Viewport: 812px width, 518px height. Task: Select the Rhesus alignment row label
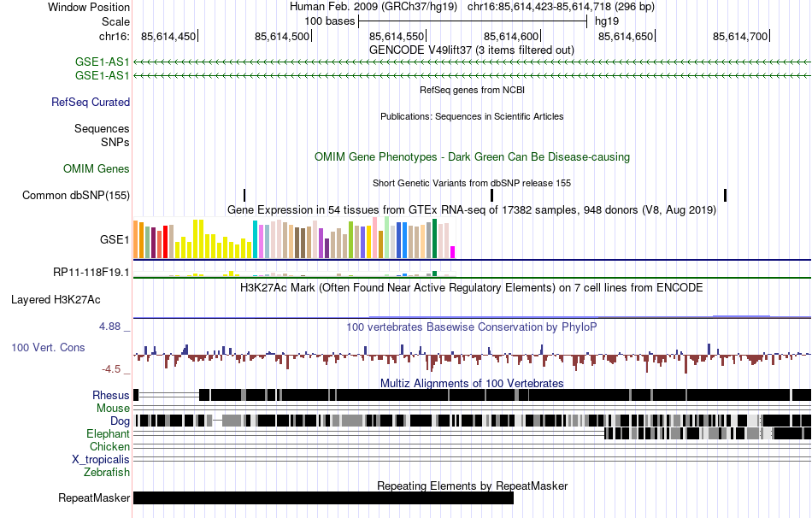[111, 395]
